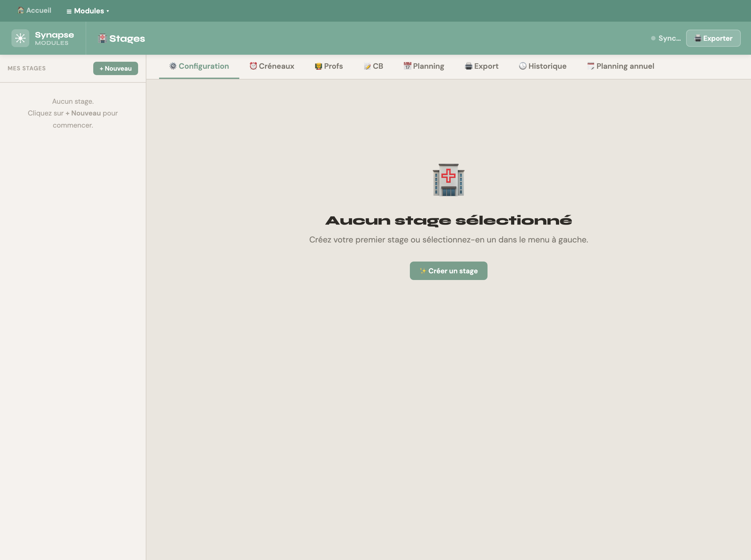Create a stage with + Nouveau button
The width and height of the screenshot is (751, 560).
(116, 68)
